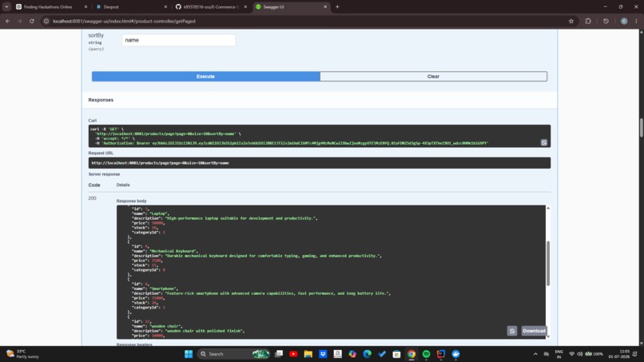Open Microsoft Edge from the taskbar
Screen dimensions: 644x362
368,354
